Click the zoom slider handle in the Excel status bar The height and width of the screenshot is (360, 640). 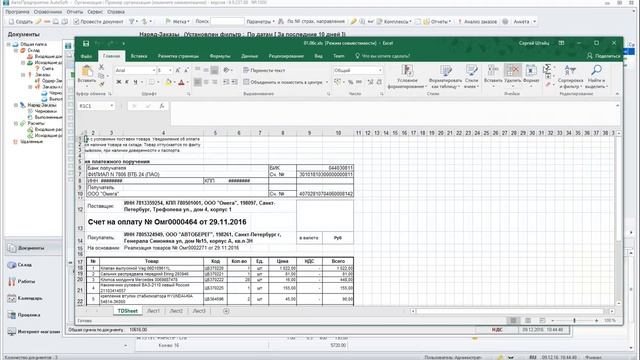pyautogui.click(x=574, y=321)
